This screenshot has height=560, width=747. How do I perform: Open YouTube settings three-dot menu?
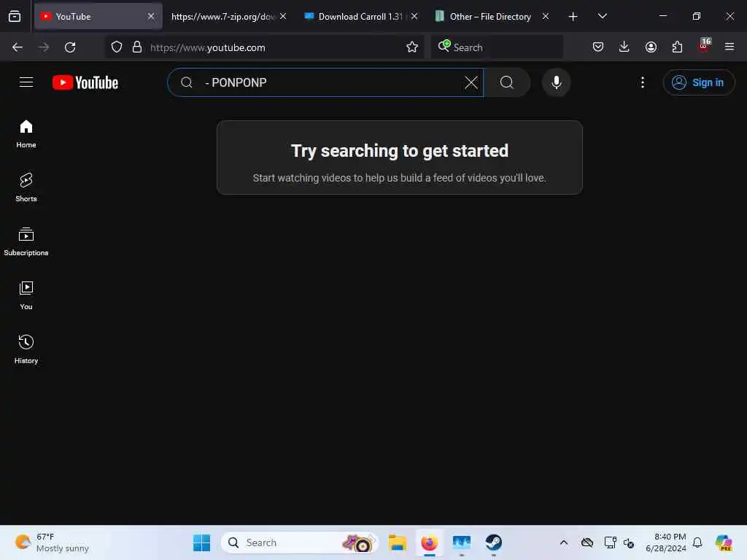click(x=642, y=82)
